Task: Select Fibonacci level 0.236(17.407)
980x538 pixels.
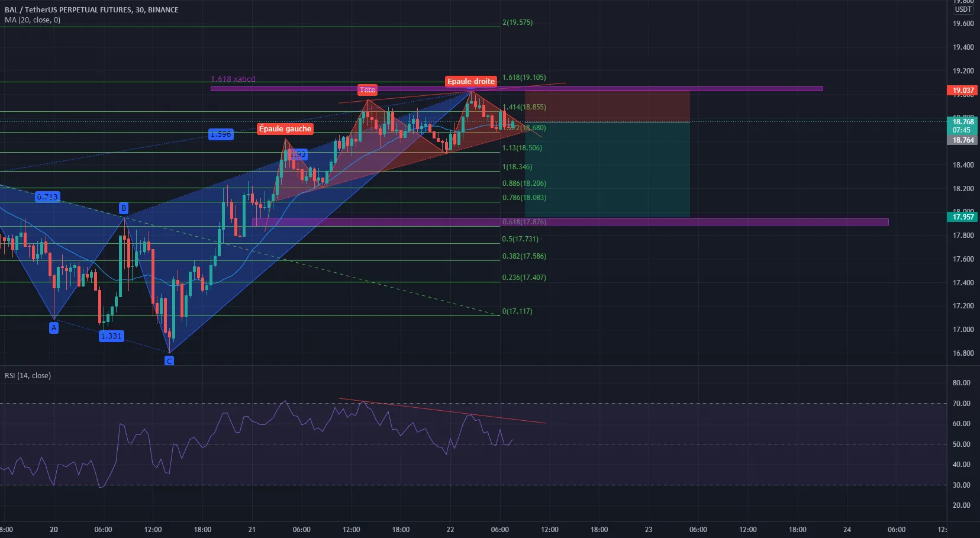Action: tap(524, 278)
